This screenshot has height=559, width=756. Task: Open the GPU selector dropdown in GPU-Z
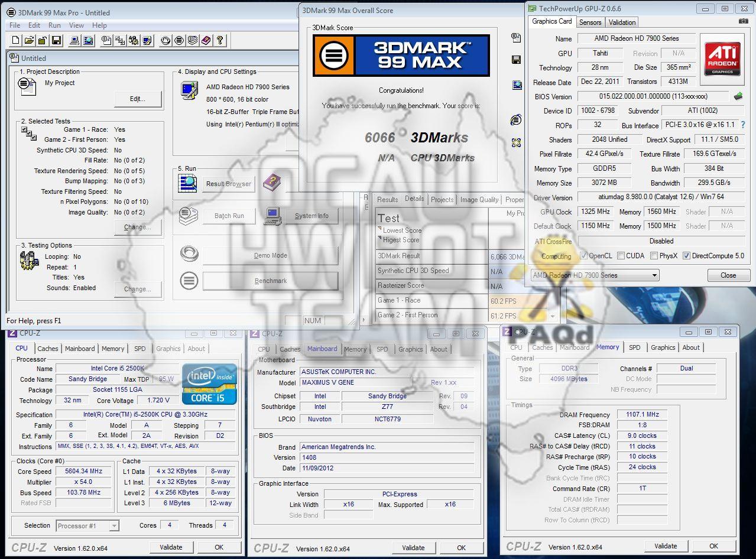tap(595, 275)
